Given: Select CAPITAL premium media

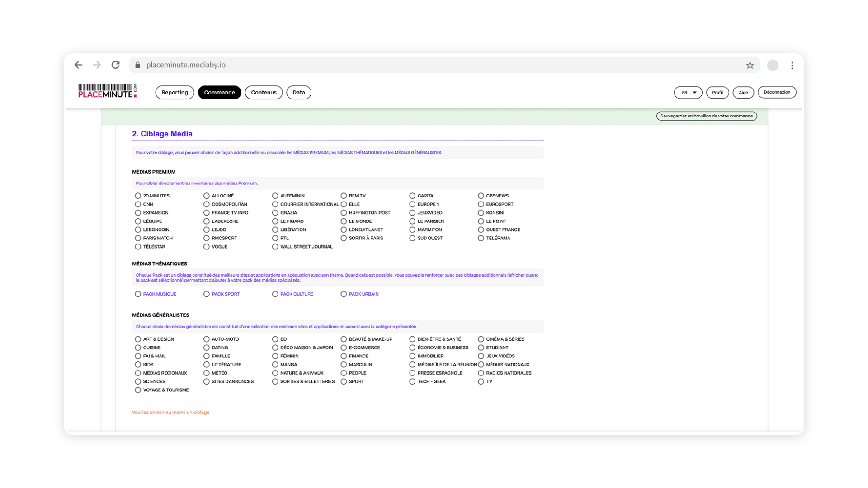Looking at the screenshot, I should 412,196.
